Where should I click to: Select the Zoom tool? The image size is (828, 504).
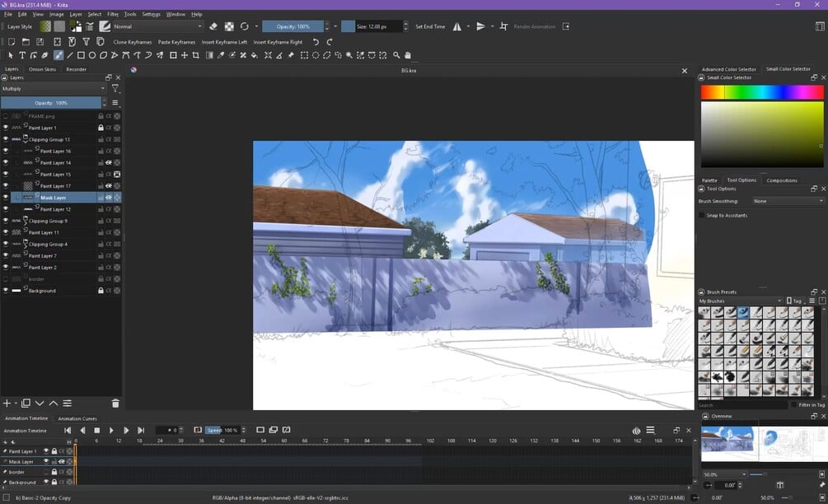click(396, 55)
